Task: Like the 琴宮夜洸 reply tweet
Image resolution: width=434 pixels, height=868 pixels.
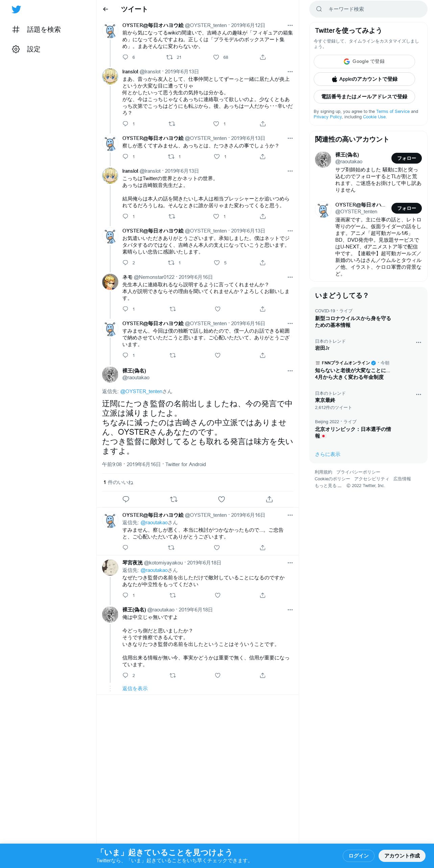Action: tap(218, 595)
